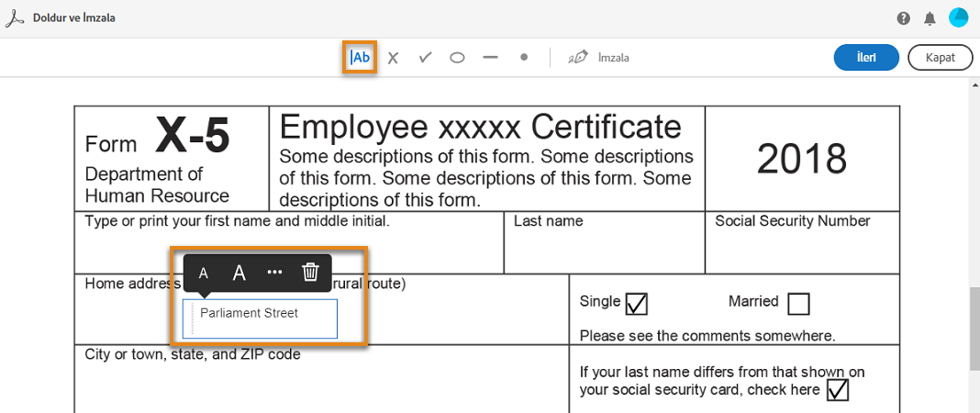980x413 pixels.
Task: Decrease text size with small A
Action: (x=203, y=273)
